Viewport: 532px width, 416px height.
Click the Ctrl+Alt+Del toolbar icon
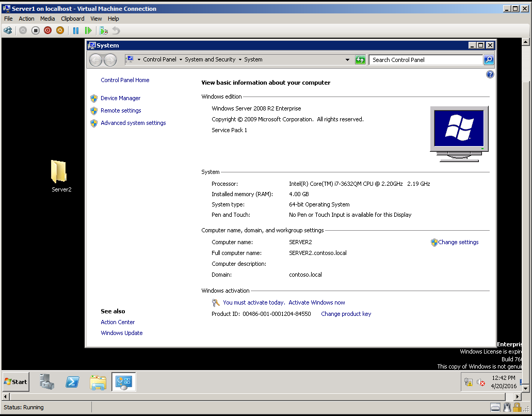click(8, 30)
